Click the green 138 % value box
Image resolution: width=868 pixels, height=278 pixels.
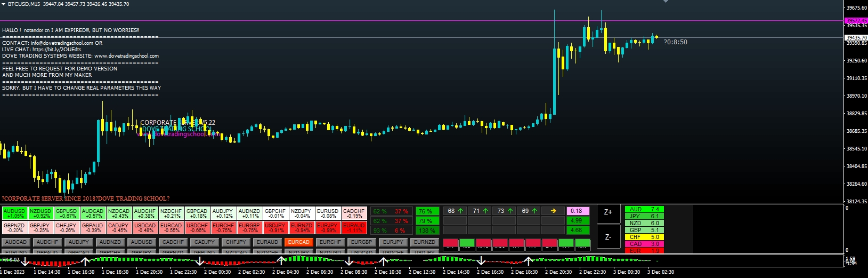tap(427, 231)
